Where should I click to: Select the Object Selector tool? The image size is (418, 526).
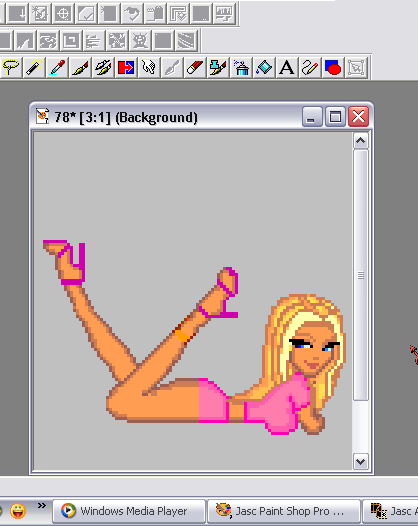click(x=356, y=67)
